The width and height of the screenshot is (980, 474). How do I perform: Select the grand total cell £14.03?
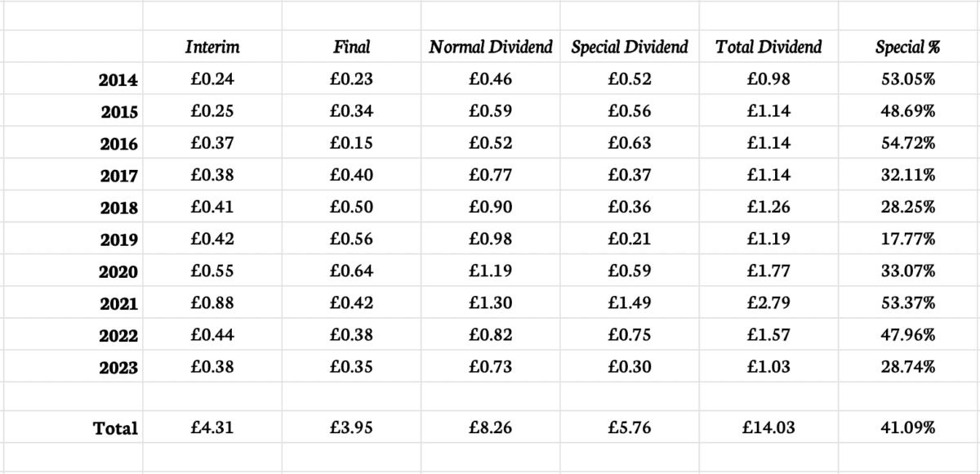(768, 427)
